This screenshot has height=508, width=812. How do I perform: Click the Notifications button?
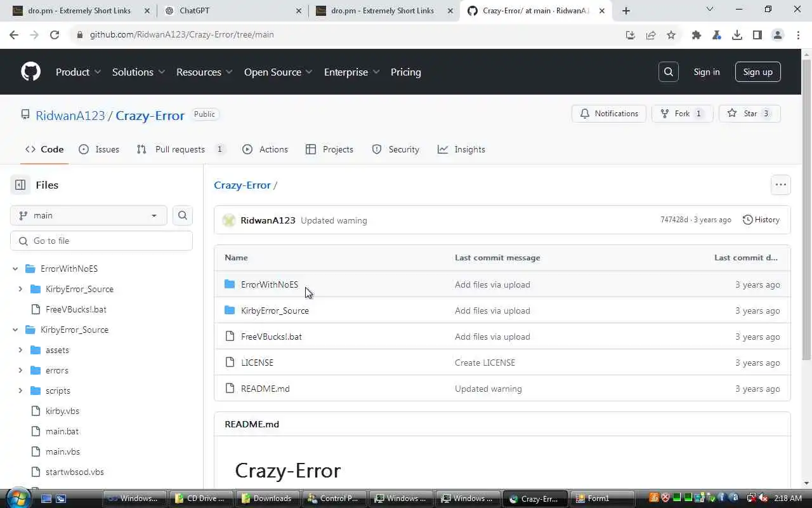(609, 114)
